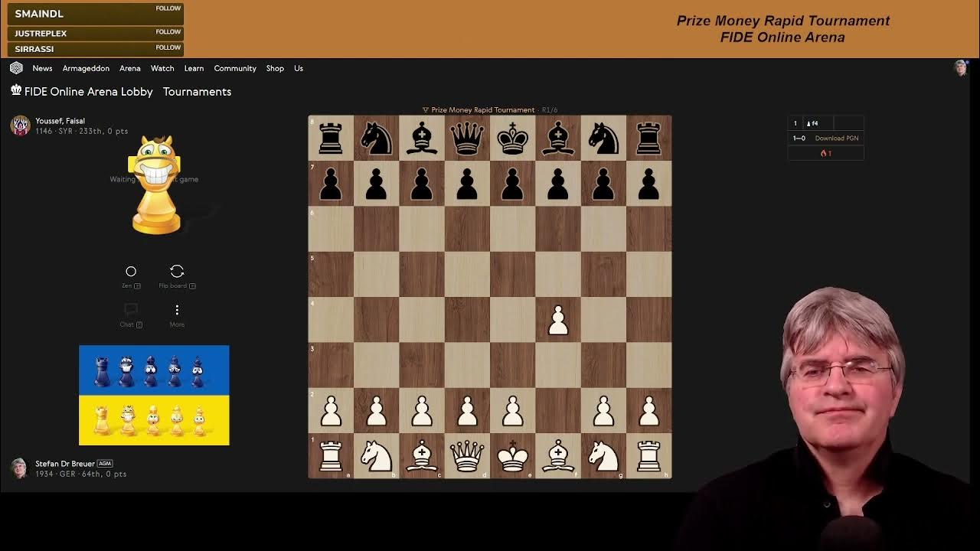Follow SIRRASSI in the overlay
This screenshot has height=551, width=980.
(x=168, y=47)
